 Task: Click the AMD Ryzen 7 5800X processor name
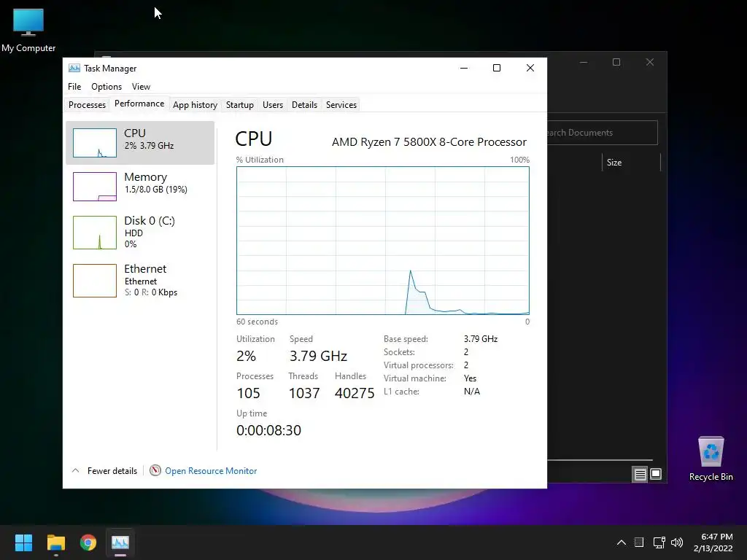(429, 142)
